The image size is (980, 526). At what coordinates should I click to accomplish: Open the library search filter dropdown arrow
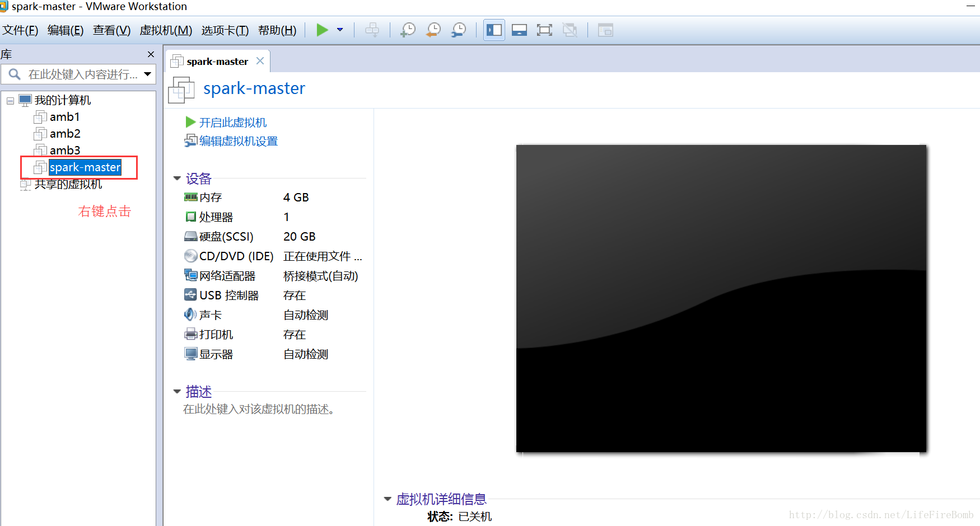148,74
